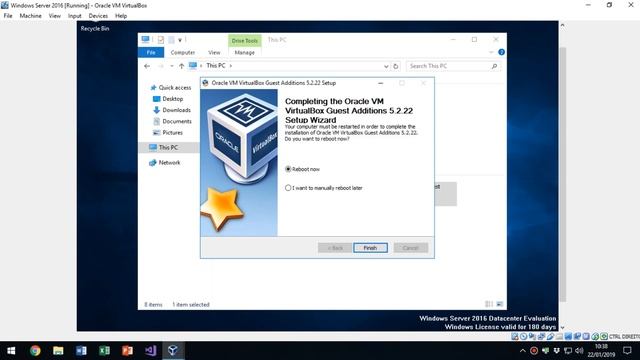Open File tab in Explorer ribbon
640x360 pixels.
pos(151,53)
